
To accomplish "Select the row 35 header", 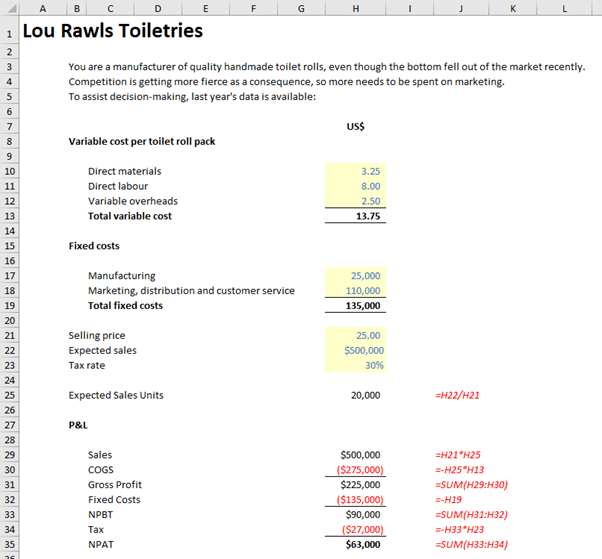I will click(9, 545).
